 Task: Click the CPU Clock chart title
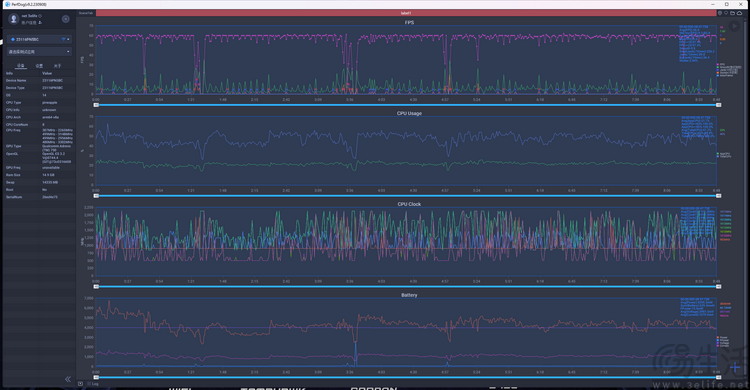click(x=409, y=204)
